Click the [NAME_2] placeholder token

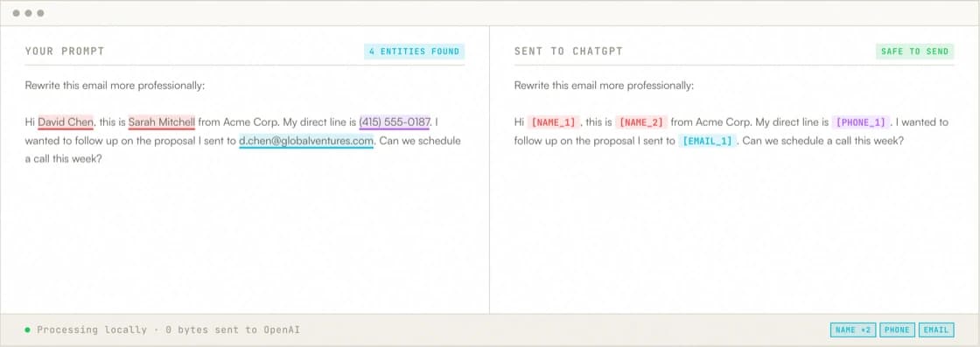pyautogui.click(x=640, y=122)
